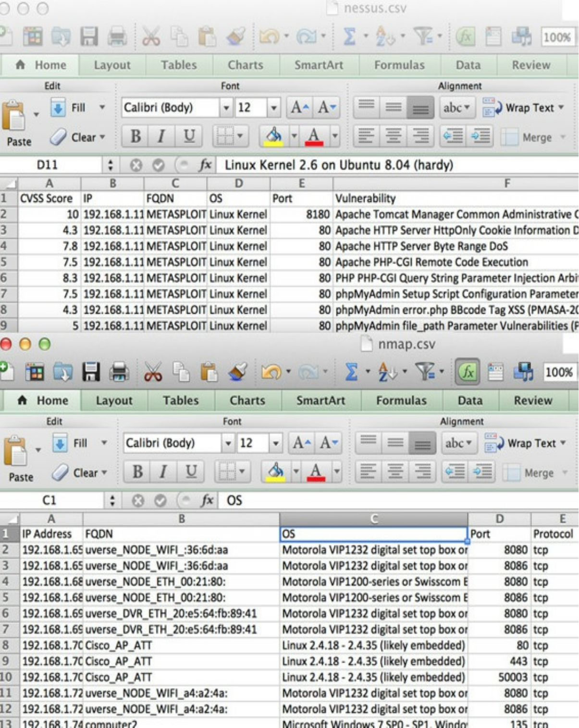Click Center text alignment in nmap.csv ribbon
579x728 pixels.
pos(395,472)
